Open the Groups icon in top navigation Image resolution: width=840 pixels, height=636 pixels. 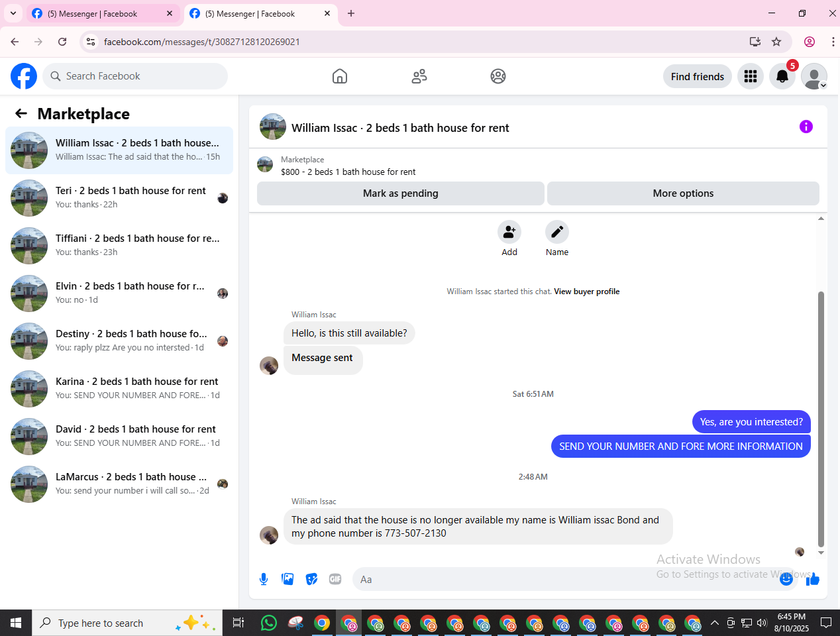(498, 76)
